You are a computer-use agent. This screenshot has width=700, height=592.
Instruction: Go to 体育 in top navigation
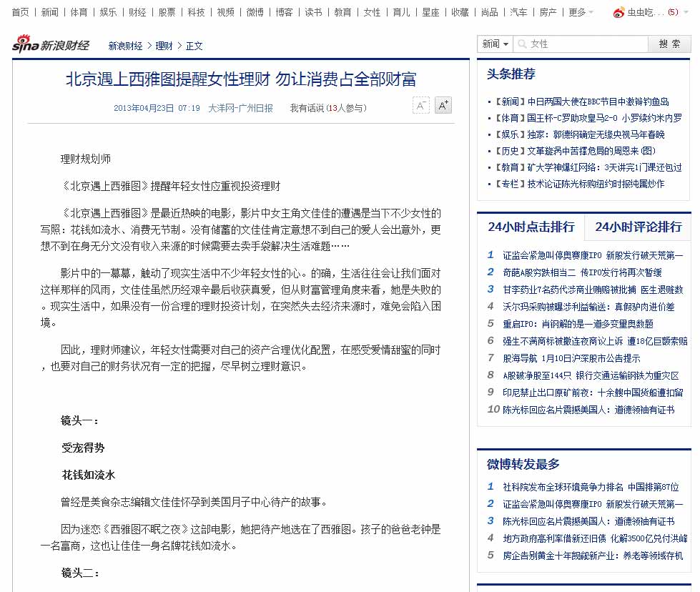[x=79, y=12]
